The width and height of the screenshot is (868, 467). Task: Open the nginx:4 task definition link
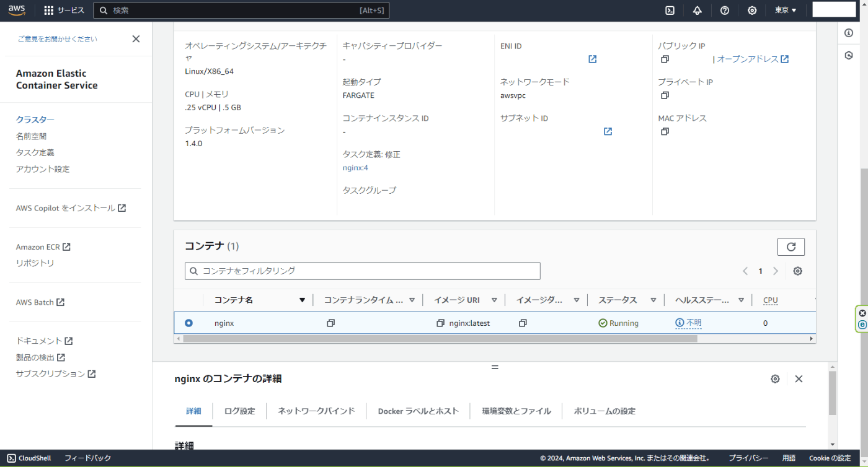pyautogui.click(x=355, y=168)
